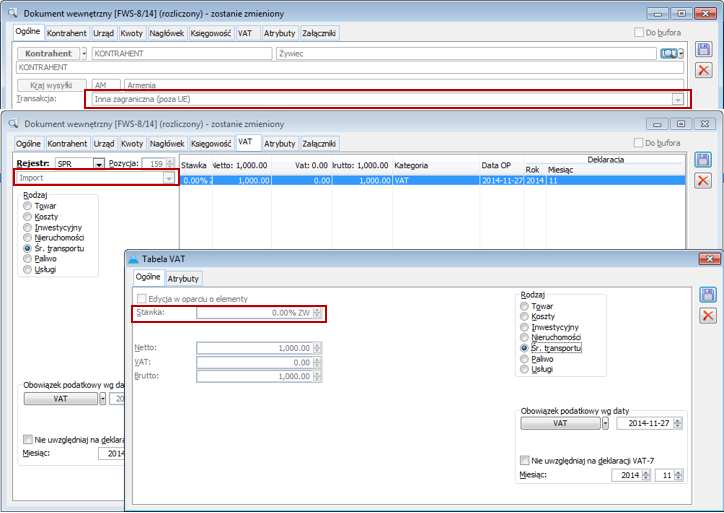Screen dimensions: 724x513
Task: Click the AM country code field
Action: click(x=106, y=85)
